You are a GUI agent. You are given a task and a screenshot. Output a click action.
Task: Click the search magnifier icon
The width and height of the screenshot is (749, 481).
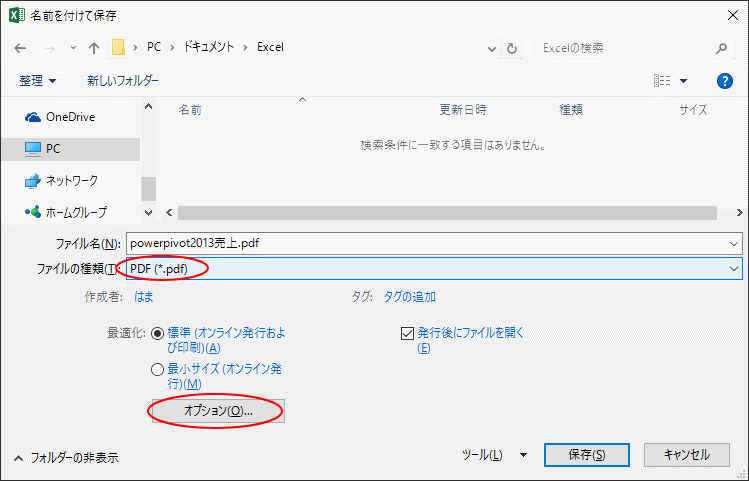722,48
